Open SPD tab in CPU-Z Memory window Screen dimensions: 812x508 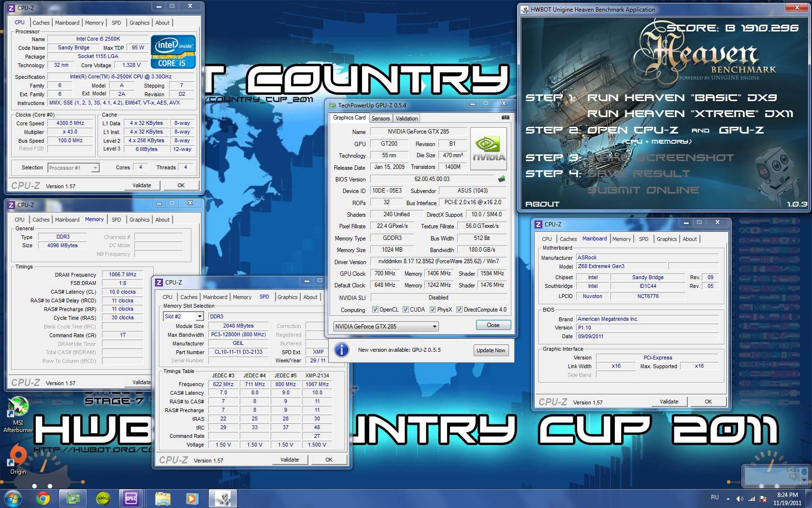click(116, 220)
